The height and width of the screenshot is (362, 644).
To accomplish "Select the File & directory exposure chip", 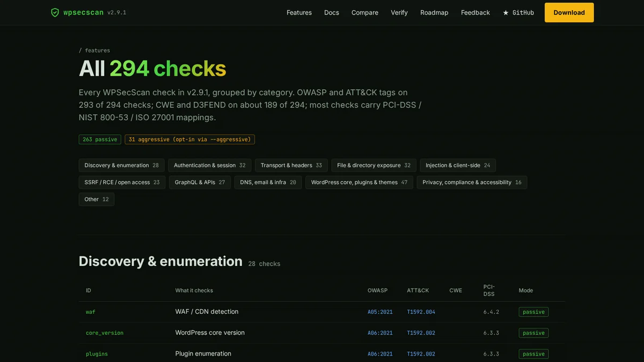I will (x=374, y=165).
